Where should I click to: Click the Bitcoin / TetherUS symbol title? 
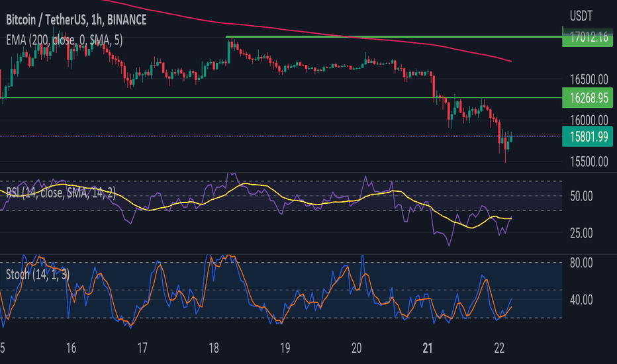pyautogui.click(x=76, y=20)
